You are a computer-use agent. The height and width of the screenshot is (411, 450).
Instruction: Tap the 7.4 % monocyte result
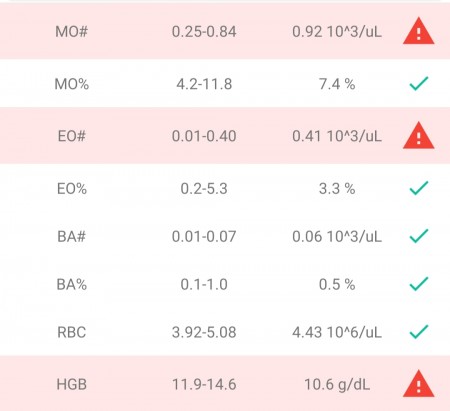(337, 84)
